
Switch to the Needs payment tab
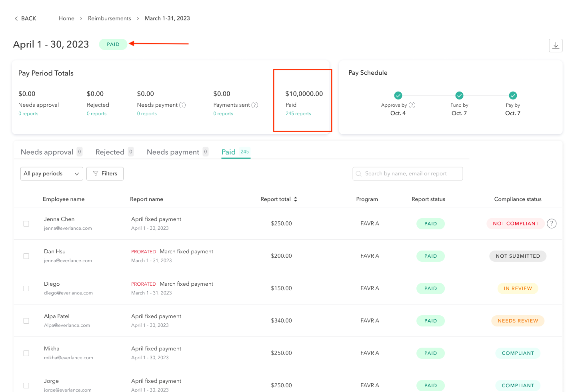pos(173,152)
